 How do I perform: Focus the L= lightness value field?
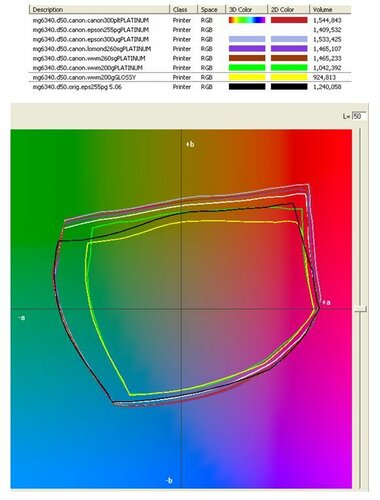359,116
